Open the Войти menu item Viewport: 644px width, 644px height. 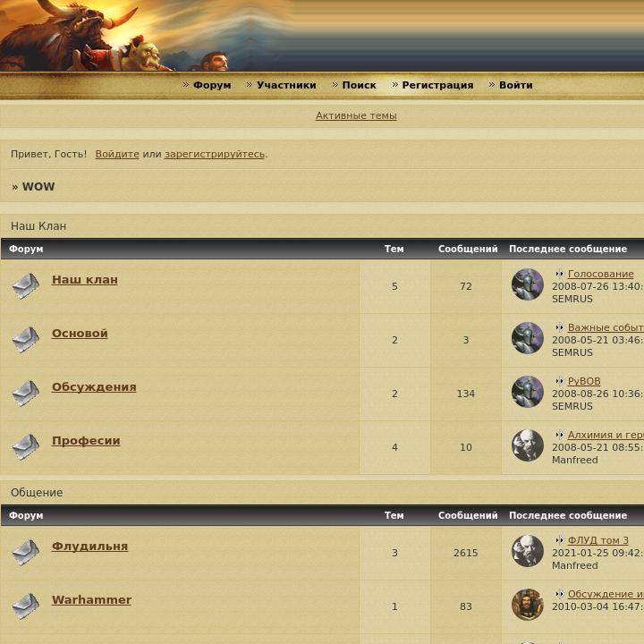[x=515, y=85]
